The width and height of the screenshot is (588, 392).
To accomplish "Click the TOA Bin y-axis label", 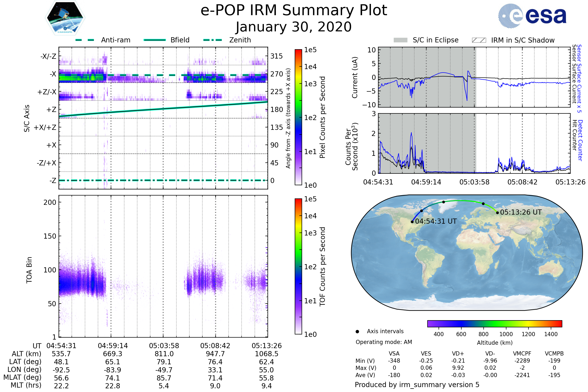I will (x=29, y=270).
